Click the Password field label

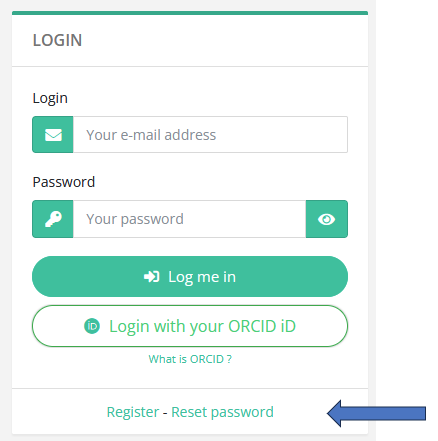click(x=64, y=182)
